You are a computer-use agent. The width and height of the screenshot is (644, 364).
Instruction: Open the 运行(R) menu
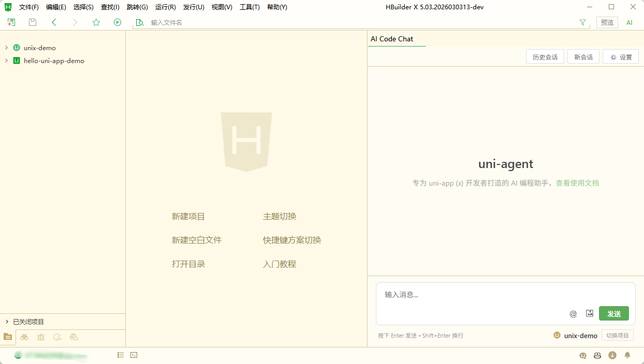166,7
